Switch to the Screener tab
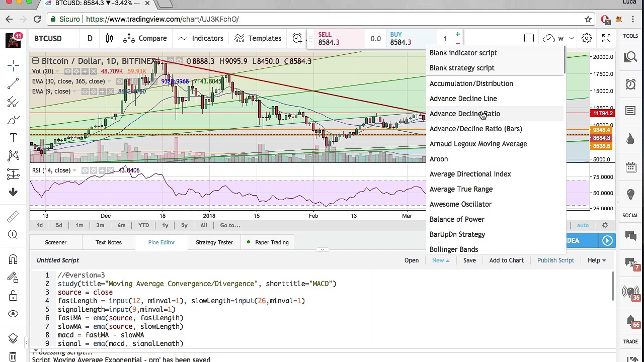Image resolution: width=644 pixels, height=362 pixels. [x=55, y=242]
